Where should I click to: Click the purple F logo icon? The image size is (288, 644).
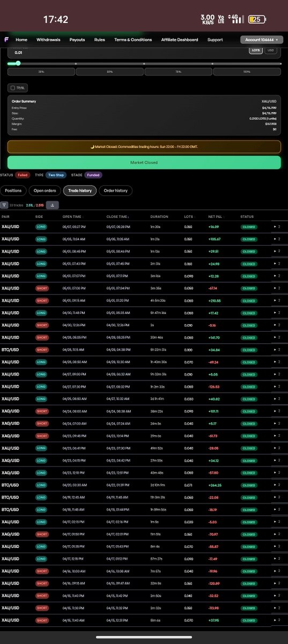tap(5, 40)
